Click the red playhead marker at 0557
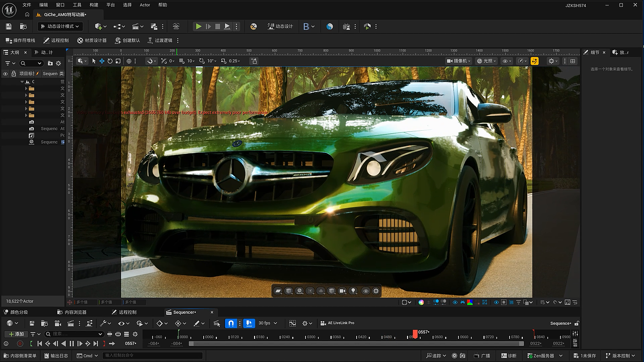 pyautogui.click(x=415, y=334)
